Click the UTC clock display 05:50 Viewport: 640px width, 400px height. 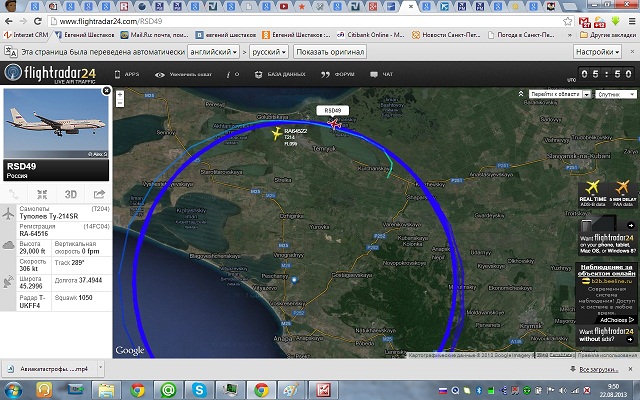(607, 74)
